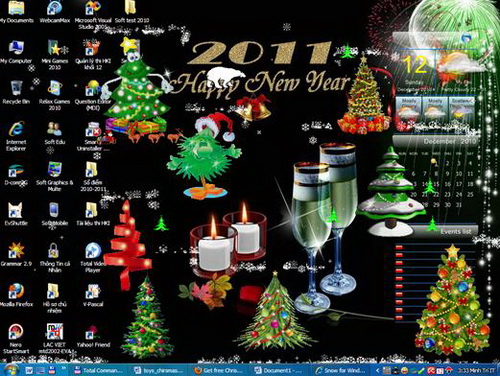Expand hidden system tray icons arrow
Viewport: 500px width, 376px height.
pyautogui.click(x=377, y=370)
